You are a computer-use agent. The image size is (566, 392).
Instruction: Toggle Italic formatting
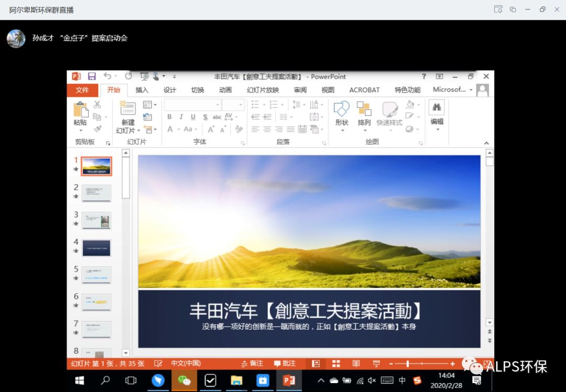181,117
